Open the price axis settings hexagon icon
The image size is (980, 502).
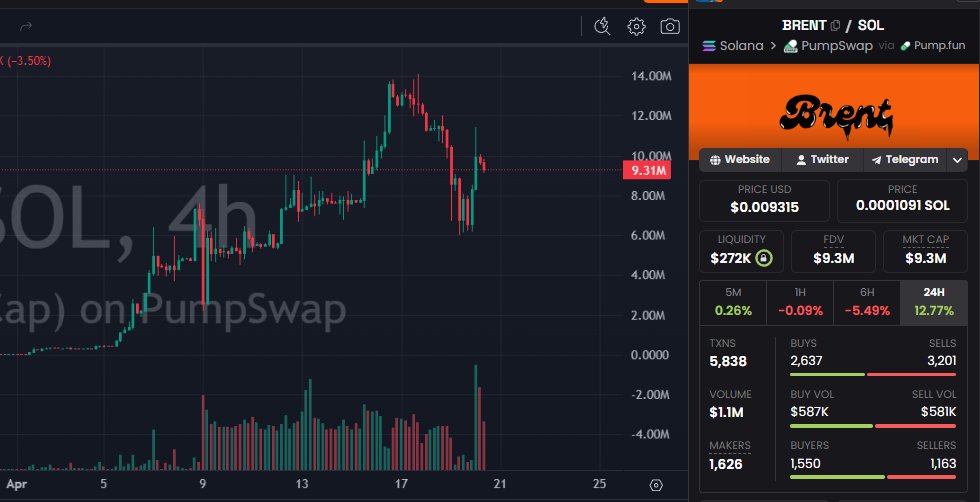(x=656, y=485)
